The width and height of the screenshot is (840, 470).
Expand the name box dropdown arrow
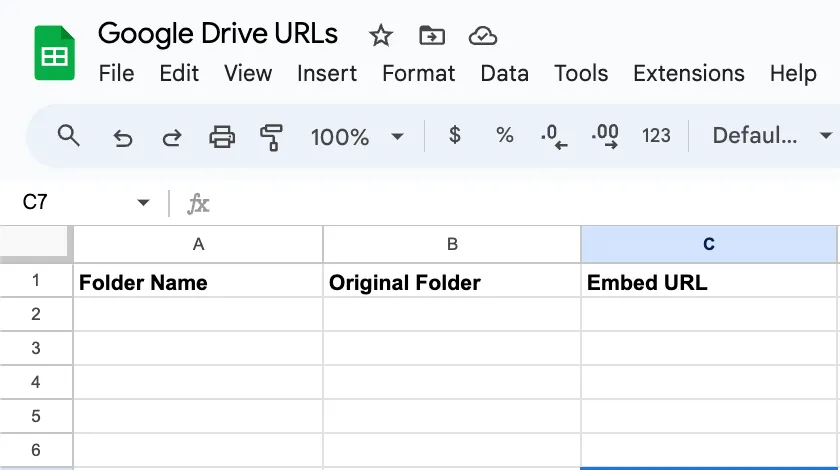tap(143, 203)
